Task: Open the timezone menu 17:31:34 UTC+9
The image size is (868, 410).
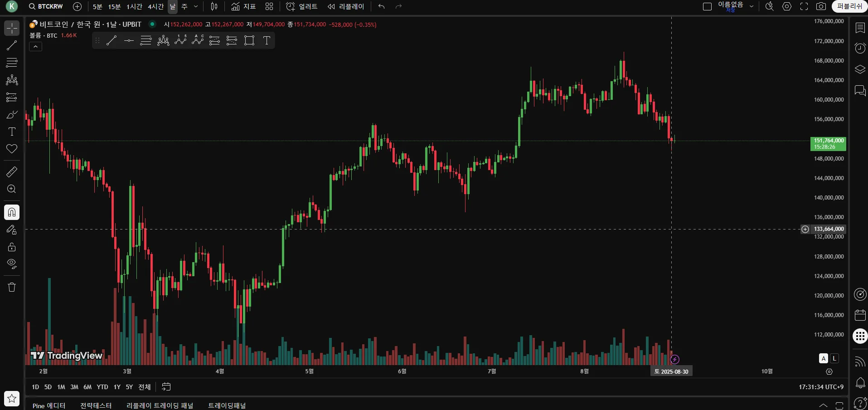Action: click(821, 387)
